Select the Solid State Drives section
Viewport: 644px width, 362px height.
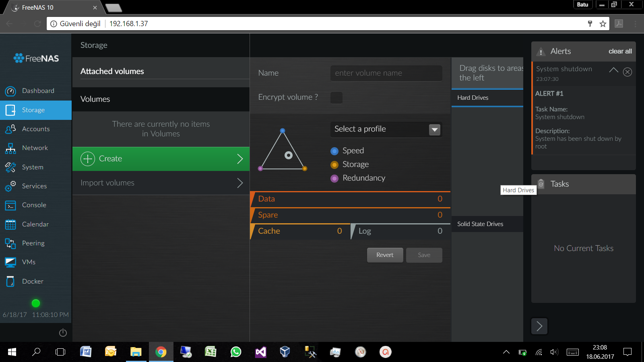point(487,224)
